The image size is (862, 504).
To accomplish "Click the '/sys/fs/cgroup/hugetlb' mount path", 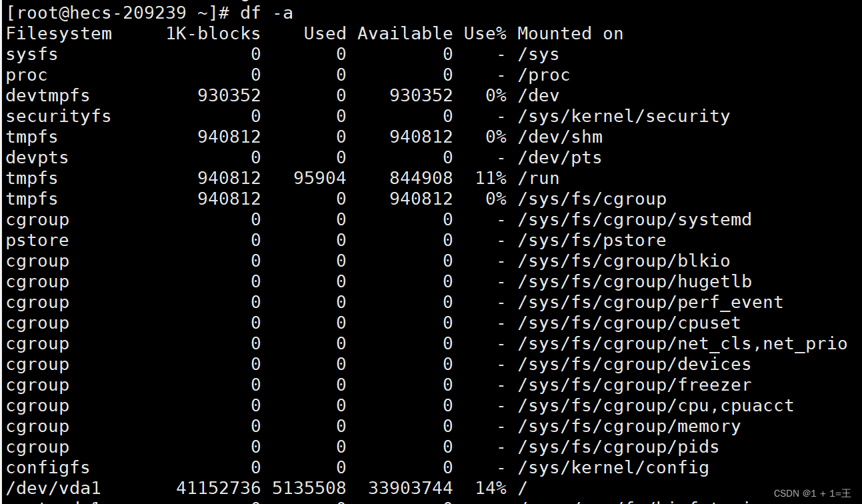I will [x=635, y=281].
